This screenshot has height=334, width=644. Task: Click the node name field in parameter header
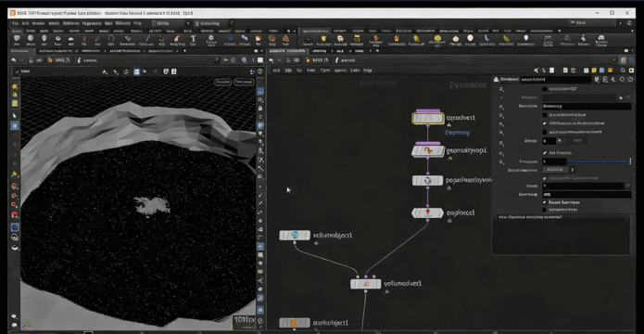pos(556,80)
